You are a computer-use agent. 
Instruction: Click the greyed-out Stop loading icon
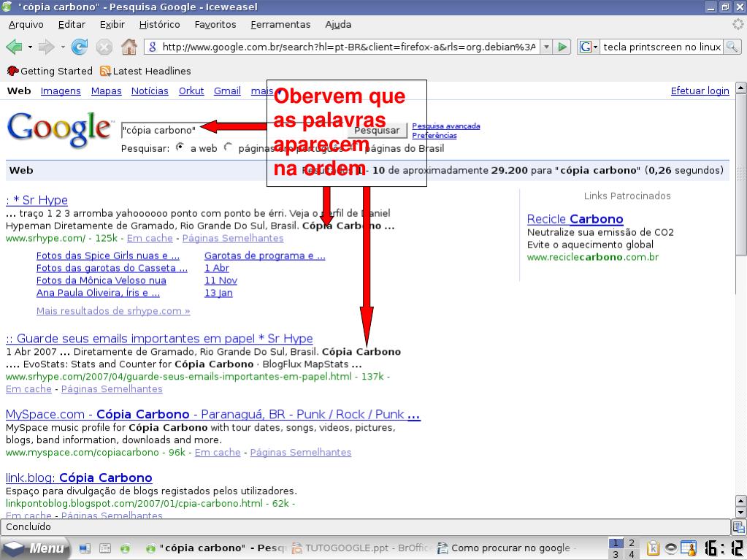coord(104,47)
